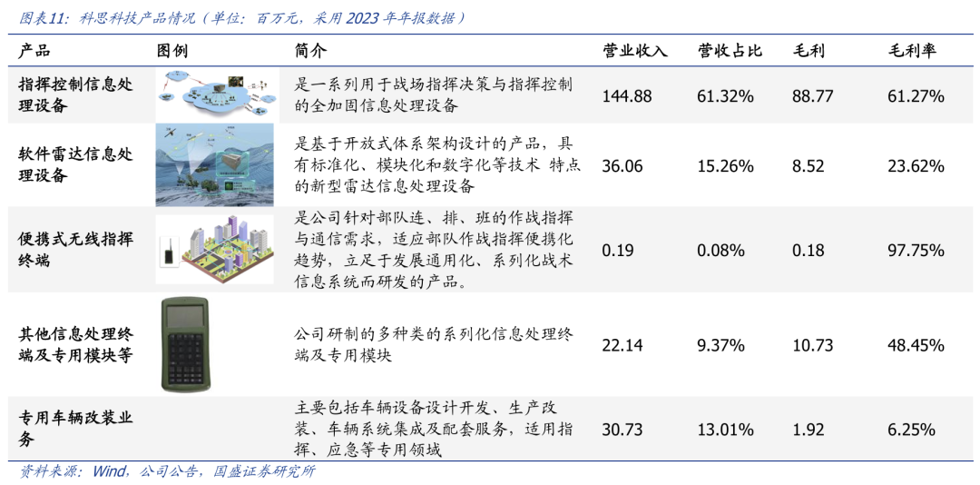This screenshot has width=980, height=485.
Task: Click the 资料来源 source footnote
Action: (167, 471)
